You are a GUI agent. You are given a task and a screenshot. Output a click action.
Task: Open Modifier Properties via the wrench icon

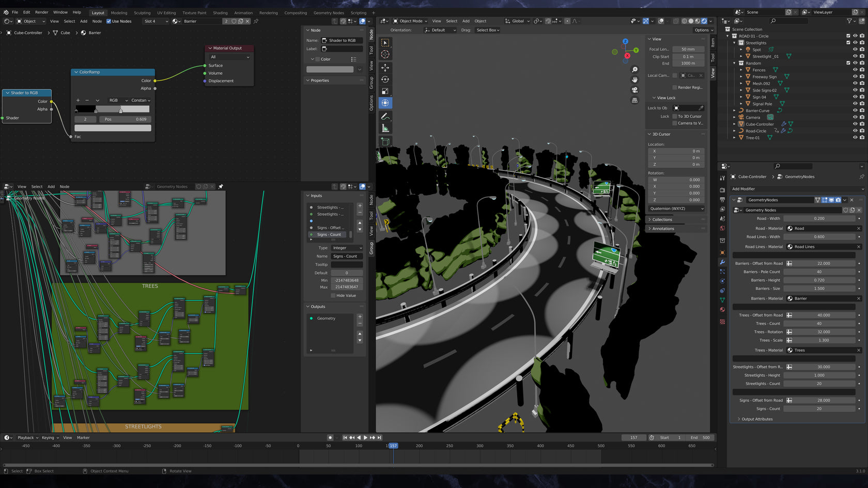(x=722, y=262)
